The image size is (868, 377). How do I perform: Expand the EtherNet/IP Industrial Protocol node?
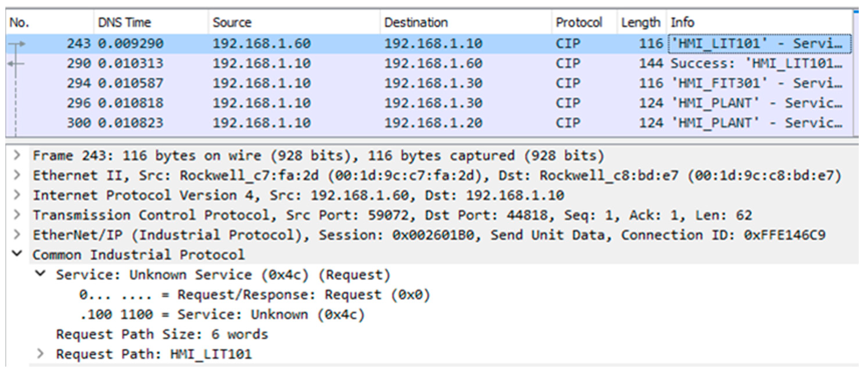click(16, 235)
